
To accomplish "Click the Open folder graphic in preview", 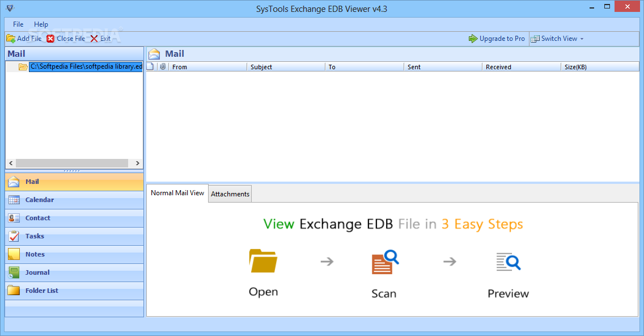I will point(263,261).
